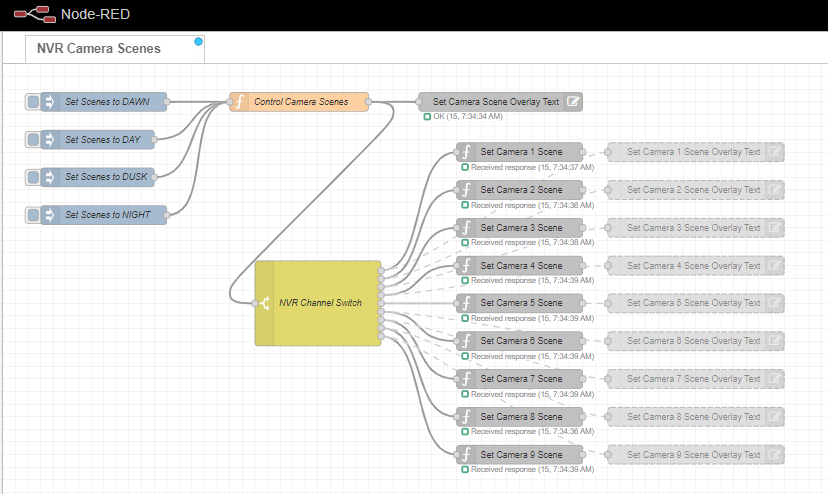828x494 pixels.
Task: Click the Set Camera 3 Scene Overlay Text icon
Action: coord(775,228)
